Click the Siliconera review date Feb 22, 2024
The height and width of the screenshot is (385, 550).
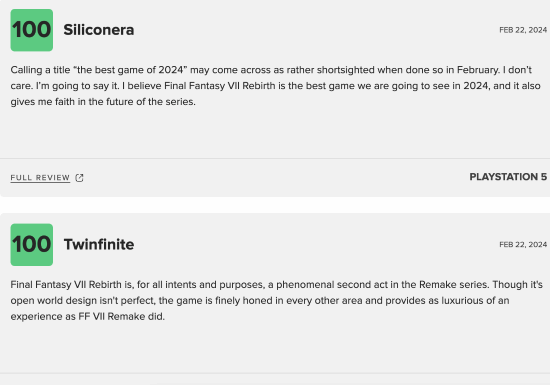[x=523, y=30]
